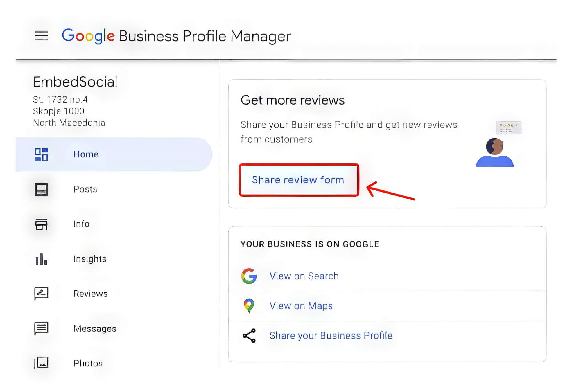Screen dimensions: 581x392
Task: Click the Share review form button
Action: 298,179
